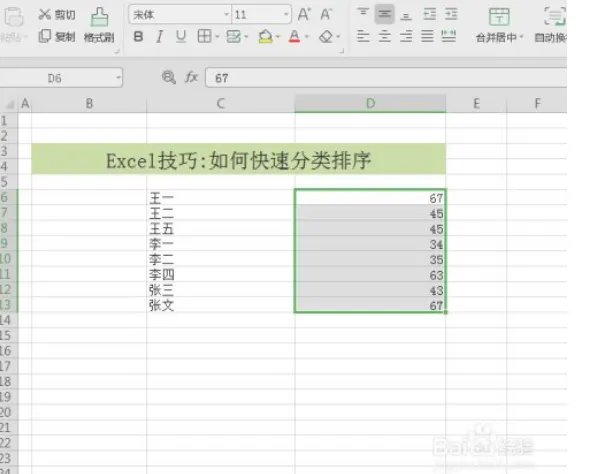Select column B header
Screen dimensions: 598x474
(x=89, y=103)
